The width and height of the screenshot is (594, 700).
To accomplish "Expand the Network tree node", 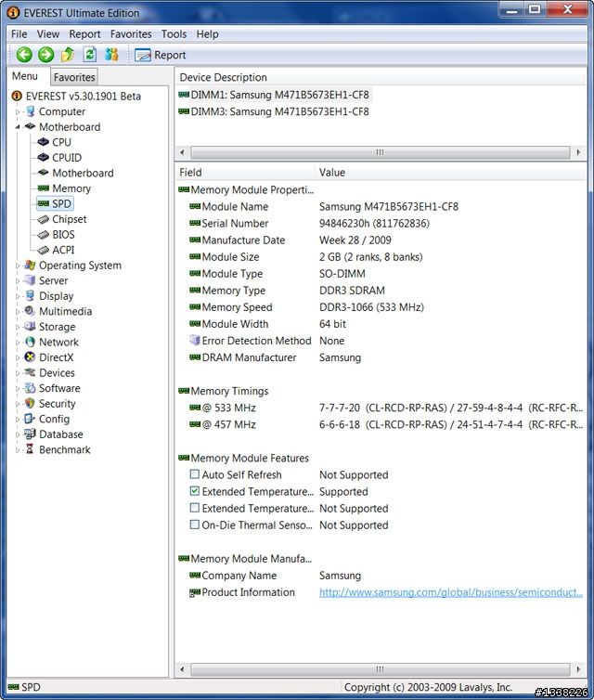I will (18, 343).
